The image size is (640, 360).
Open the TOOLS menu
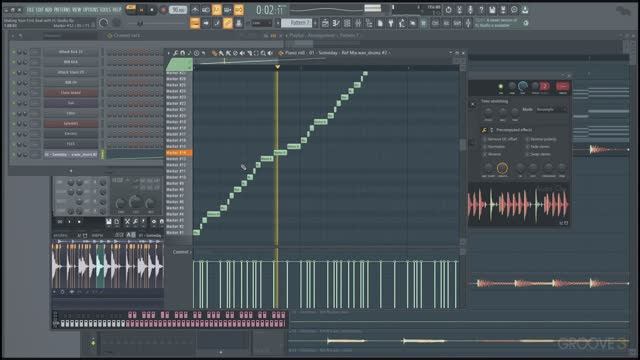pos(105,10)
